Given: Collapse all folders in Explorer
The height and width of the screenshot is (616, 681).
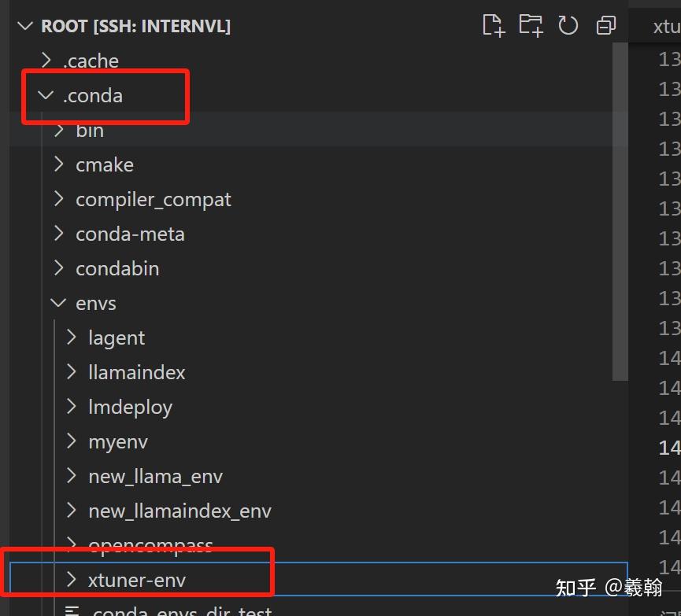Looking at the screenshot, I should tap(605, 25).
